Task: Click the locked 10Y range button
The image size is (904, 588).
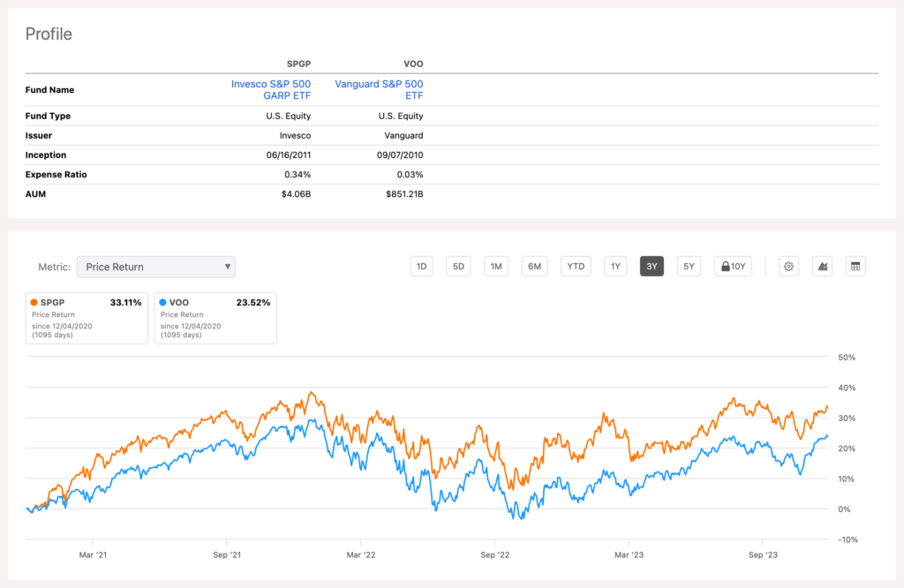Action: [x=733, y=267]
